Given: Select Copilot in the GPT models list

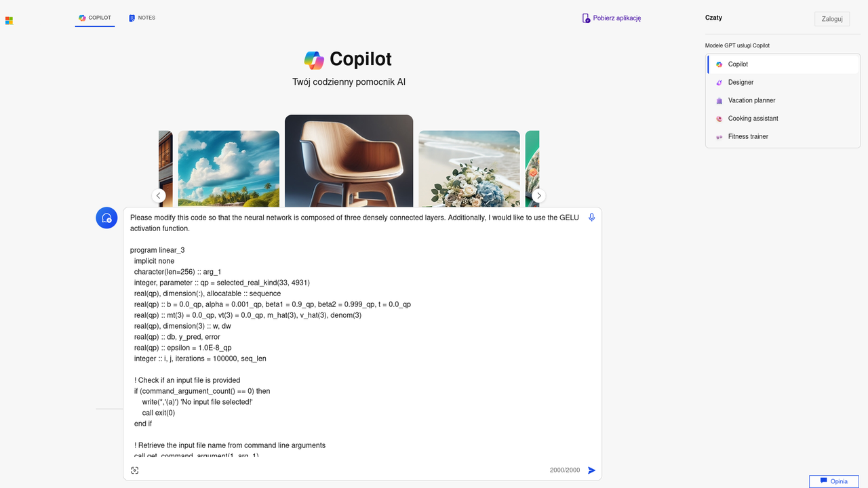Looking at the screenshot, I should point(783,64).
